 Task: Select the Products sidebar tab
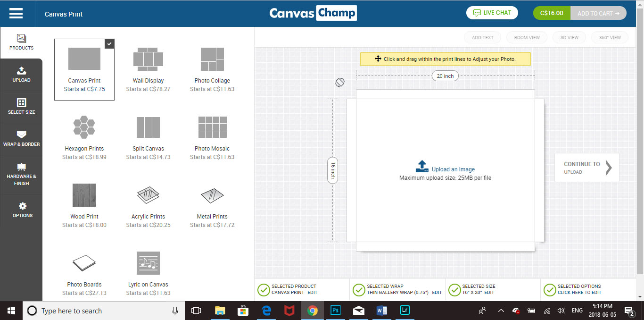[21, 42]
